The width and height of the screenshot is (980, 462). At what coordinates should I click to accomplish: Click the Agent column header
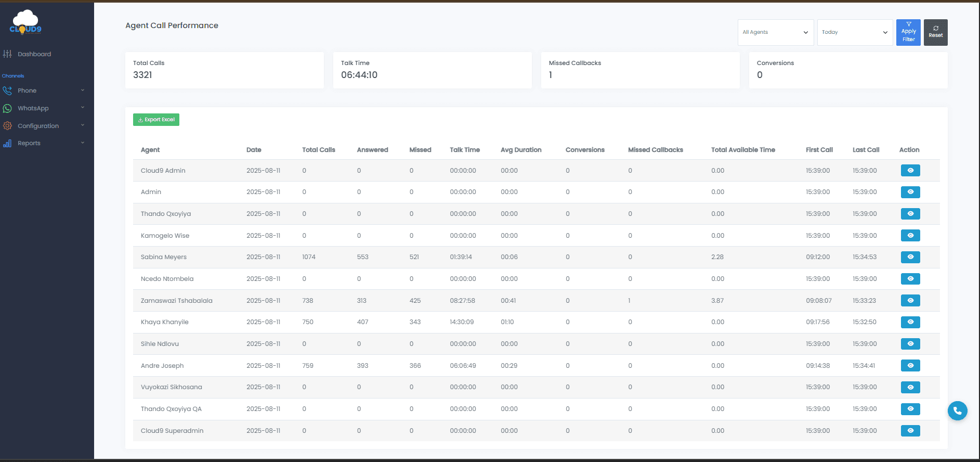click(x=150, y=150)
